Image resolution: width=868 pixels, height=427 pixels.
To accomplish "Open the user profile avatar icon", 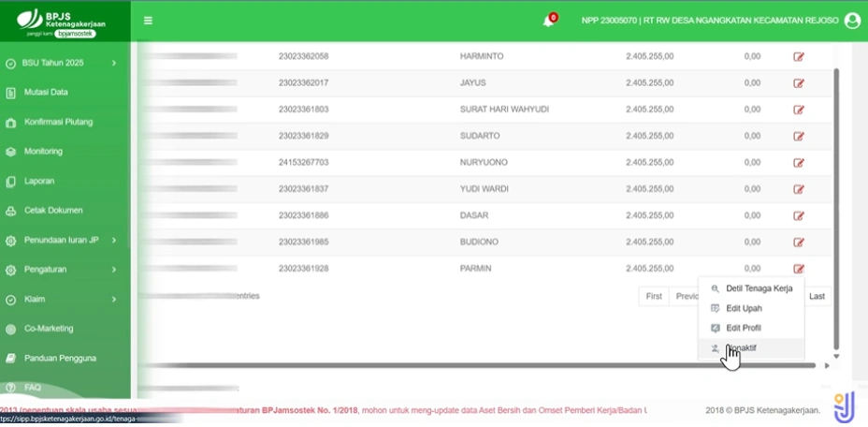I will 851,21.
